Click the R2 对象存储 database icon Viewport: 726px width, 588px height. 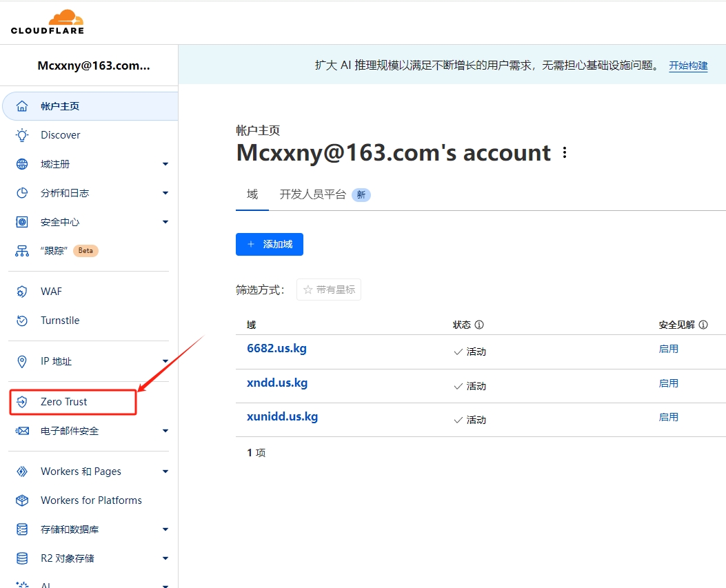coord(22,558)
